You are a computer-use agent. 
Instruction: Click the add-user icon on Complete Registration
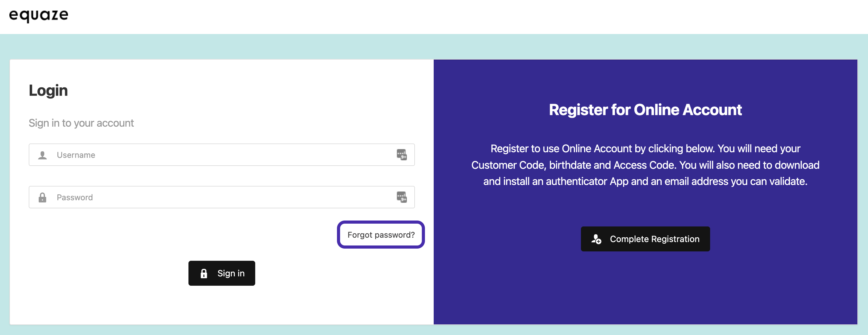(596, 239)
